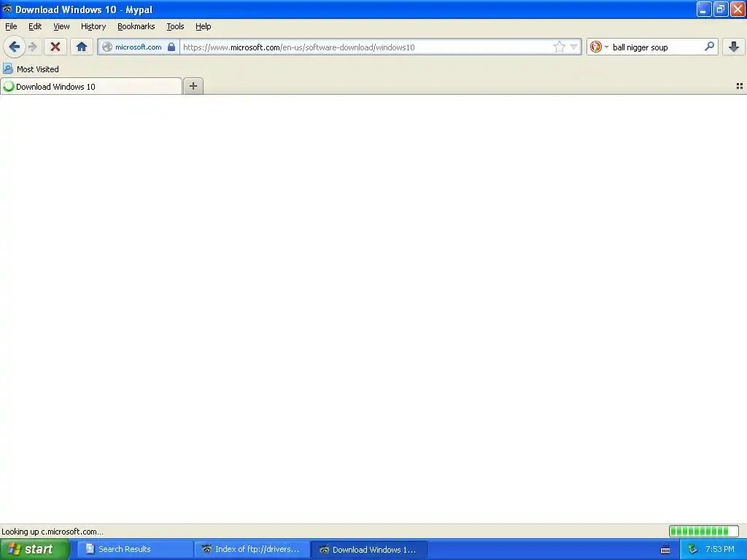Switch to Index of ftp://drivers taskbar window

[x=252, y=549]
